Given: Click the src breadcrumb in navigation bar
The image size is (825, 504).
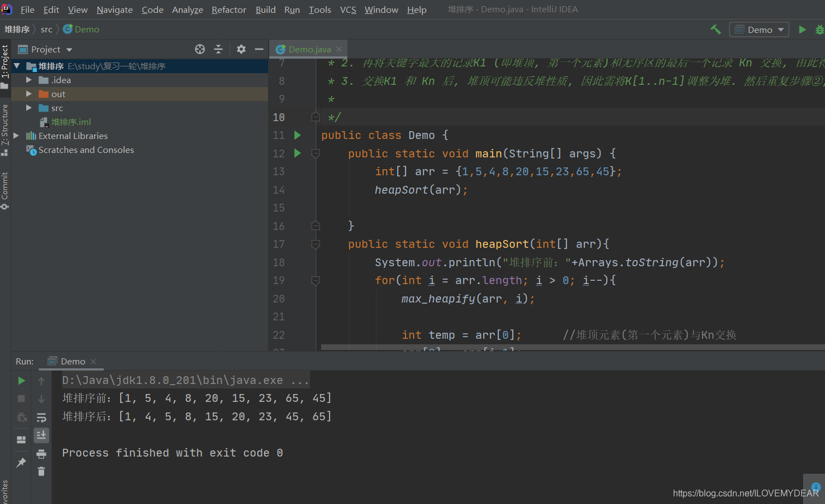Looking at the screenshot, I should pos(46,29).
